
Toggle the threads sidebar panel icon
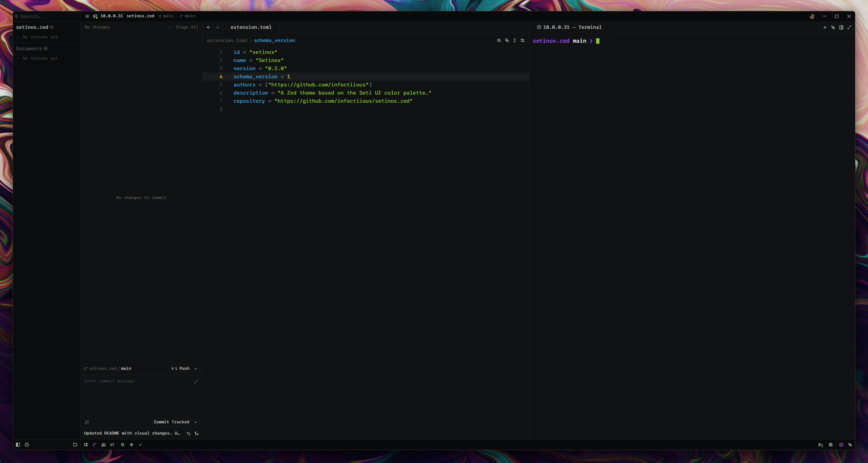(18, 445)
